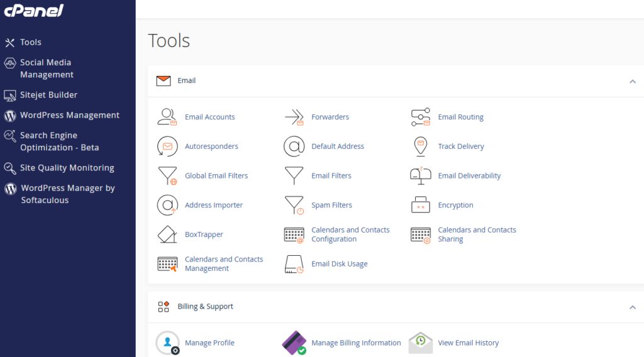Click the Email Disk Usage icon
644x357 pixels.
tap(294, 264)
